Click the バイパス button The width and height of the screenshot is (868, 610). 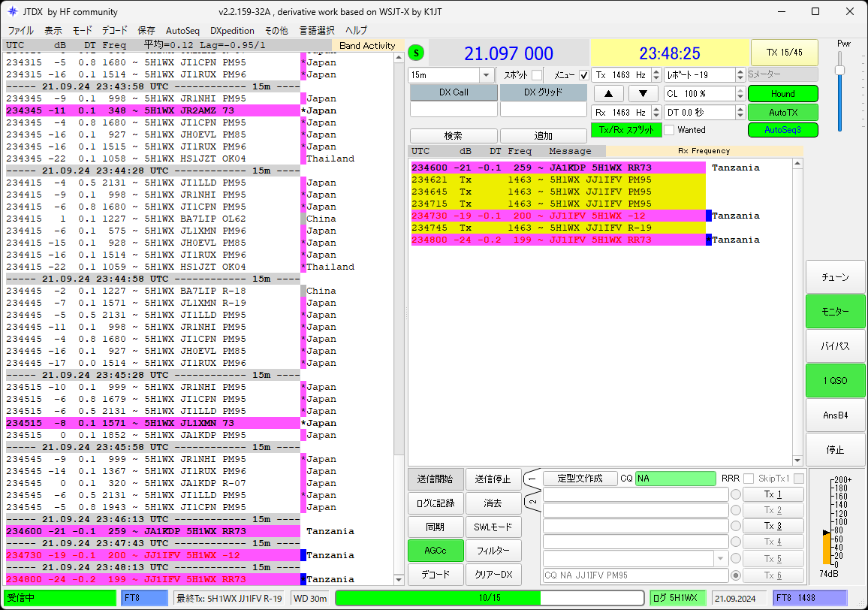[x=836, y=346]
